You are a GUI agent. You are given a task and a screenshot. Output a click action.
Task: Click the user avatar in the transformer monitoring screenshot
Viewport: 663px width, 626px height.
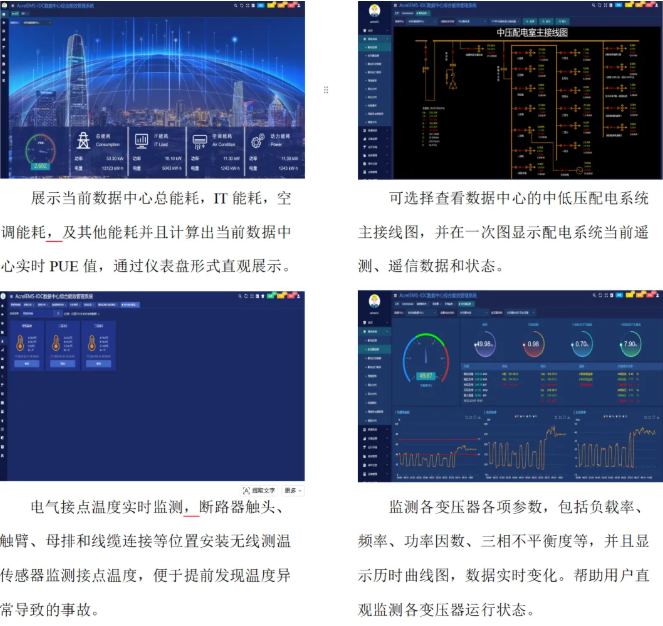(374, 301)
